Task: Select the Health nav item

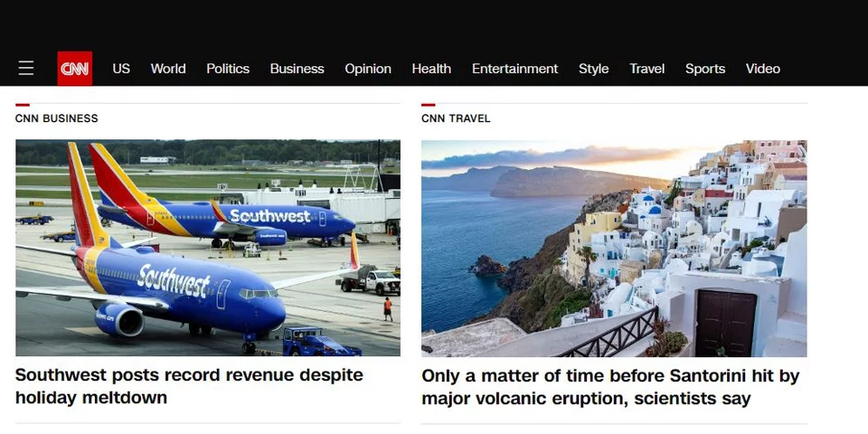Action: tap(431, 69)
